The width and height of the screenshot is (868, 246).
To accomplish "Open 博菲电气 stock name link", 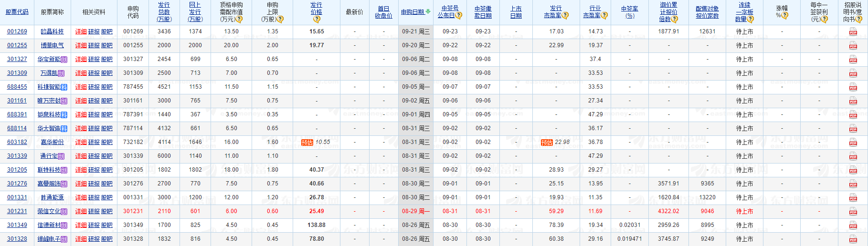I will [52, 45].
